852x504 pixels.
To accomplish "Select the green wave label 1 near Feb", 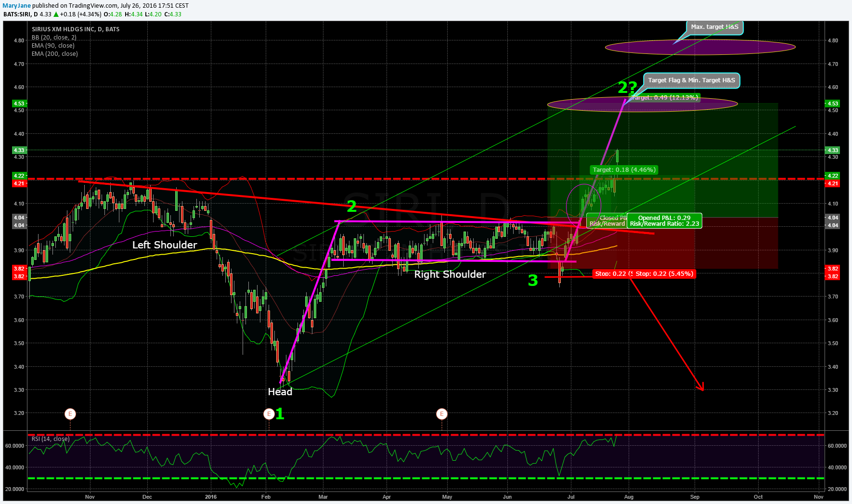I will click(x=280, y=414).
